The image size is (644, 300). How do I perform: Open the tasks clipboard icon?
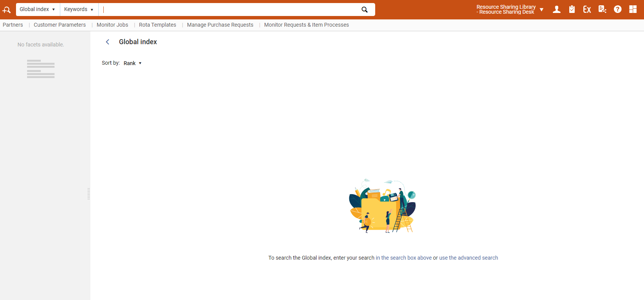[x=572, y=10]
